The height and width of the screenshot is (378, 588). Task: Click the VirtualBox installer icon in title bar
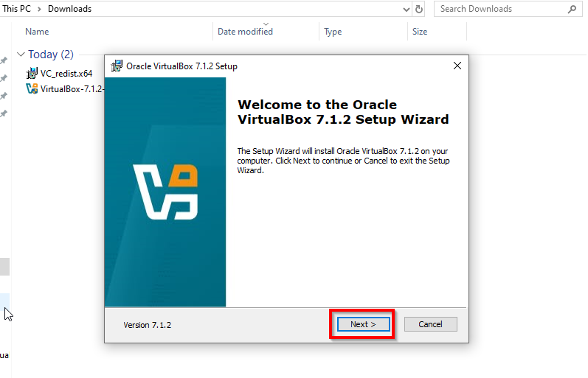click(x=117, y=66)
